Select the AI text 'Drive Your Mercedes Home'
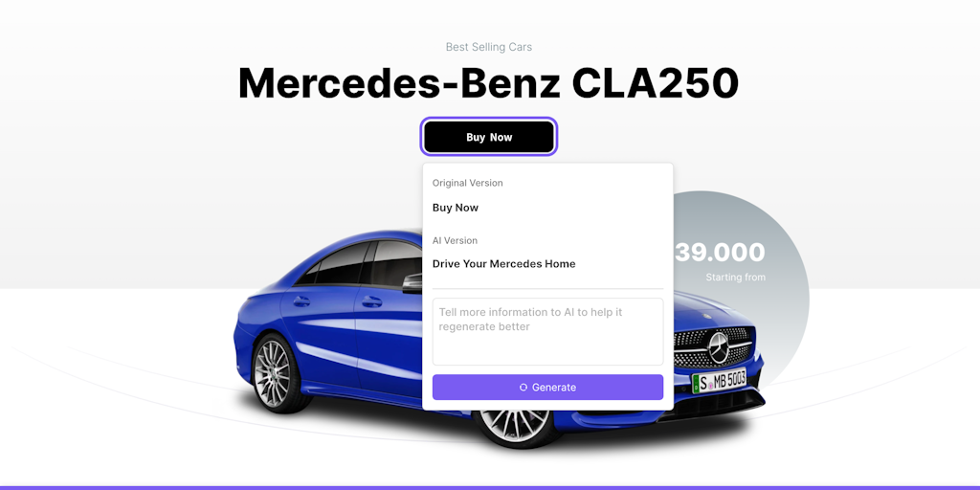 503,264
